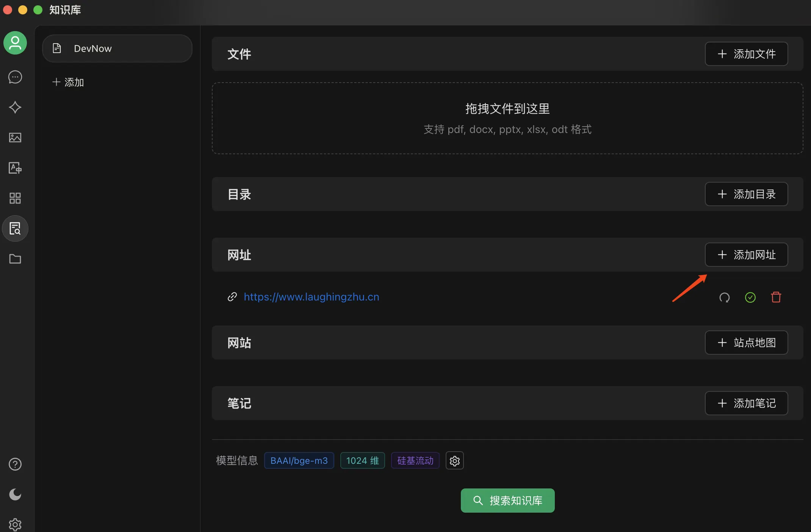The image size is (811, 532).
Task: Toggle dark mode with moon icon
Action: (15, 494)
